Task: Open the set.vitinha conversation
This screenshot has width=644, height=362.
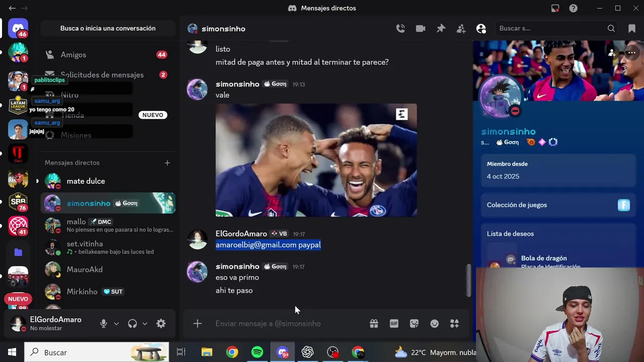Action: (x=108, y=247)
